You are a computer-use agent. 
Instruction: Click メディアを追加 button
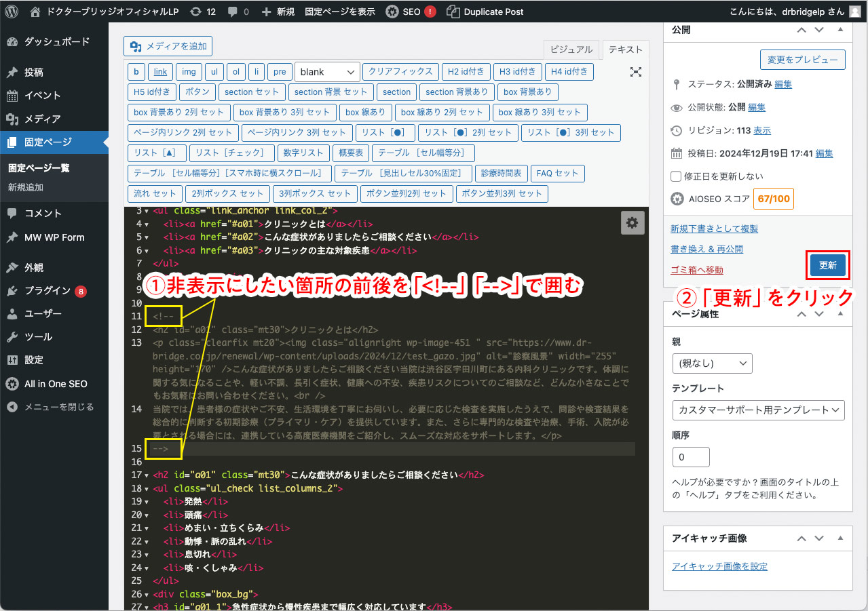(x=168, y=46)
